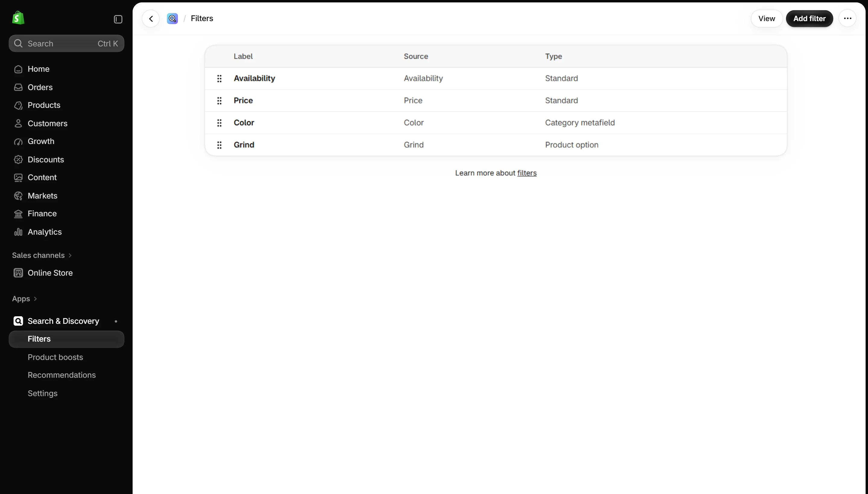Click the Orders inbox icon
This screenshot has height=494, width=868.
[18, 87]
